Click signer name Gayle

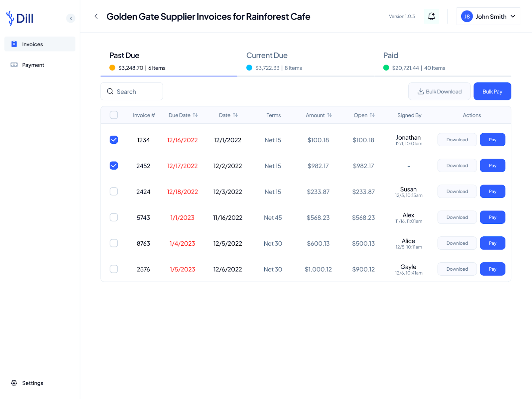(408, 267)
